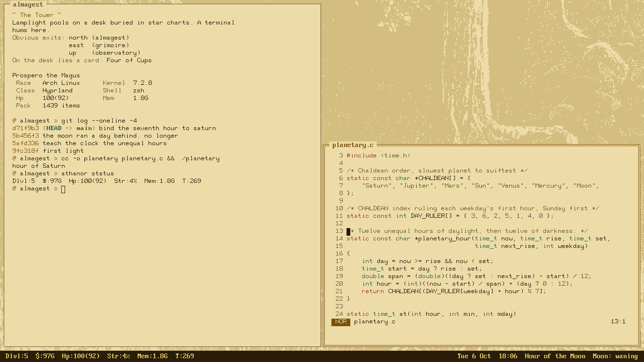Click the 'zsh' Shell value
644x362 pixels.
coord(139,90)
